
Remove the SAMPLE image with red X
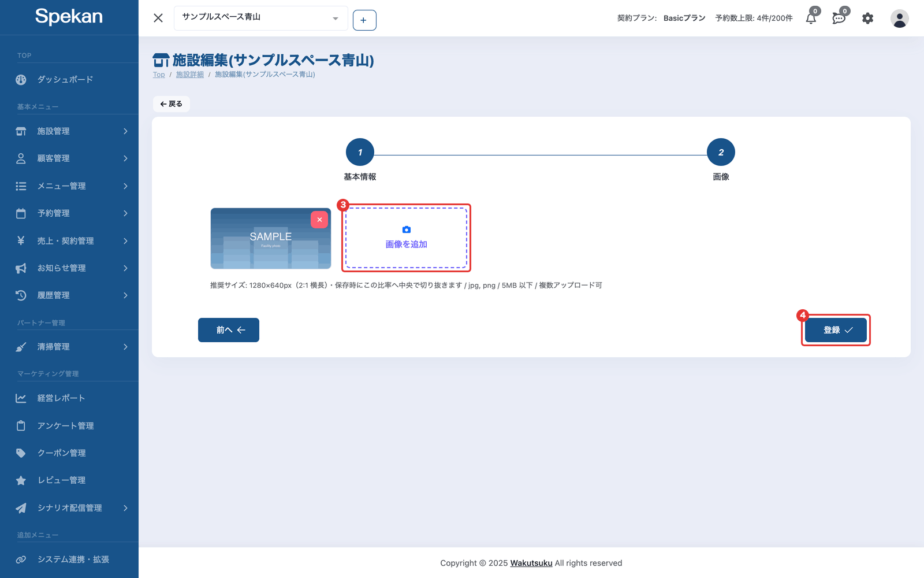(x=319, y=220)
